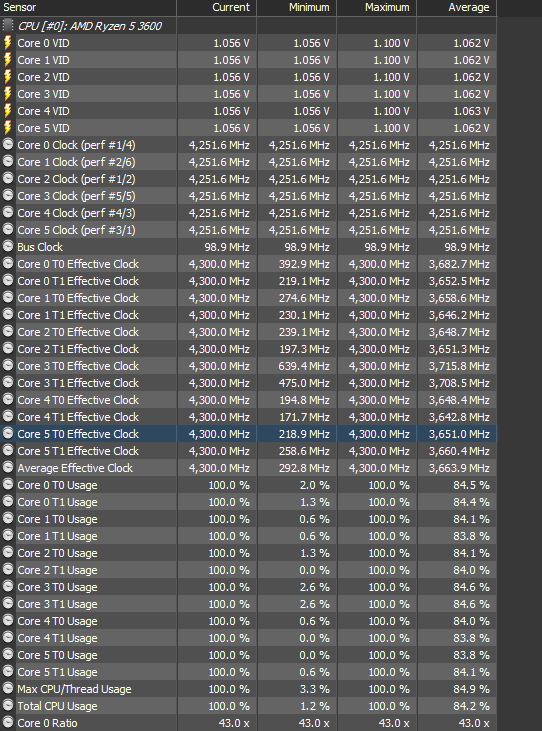Select the Core 5 T0 Effective Clock row
This screenshot has height=731, width=542.
(x=248, y=434)
